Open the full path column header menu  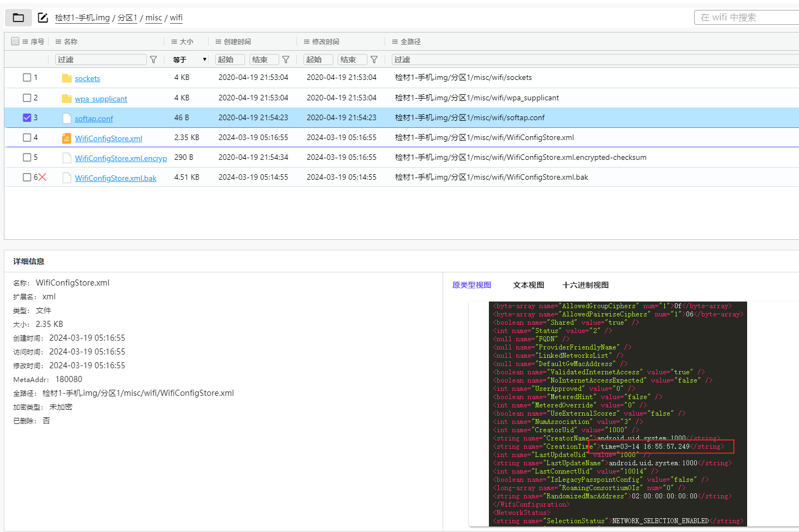tap(395, 41)
